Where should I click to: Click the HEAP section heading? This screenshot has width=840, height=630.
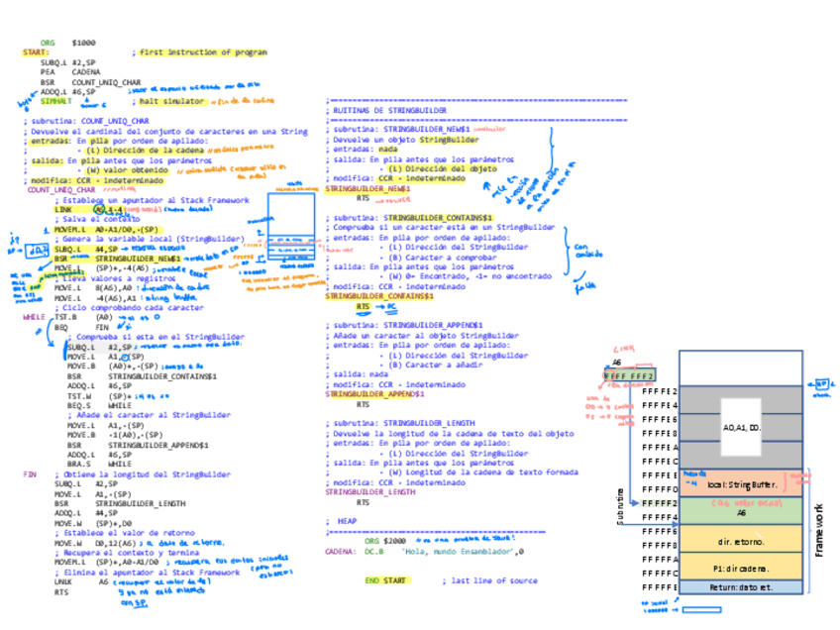[347, 520]
